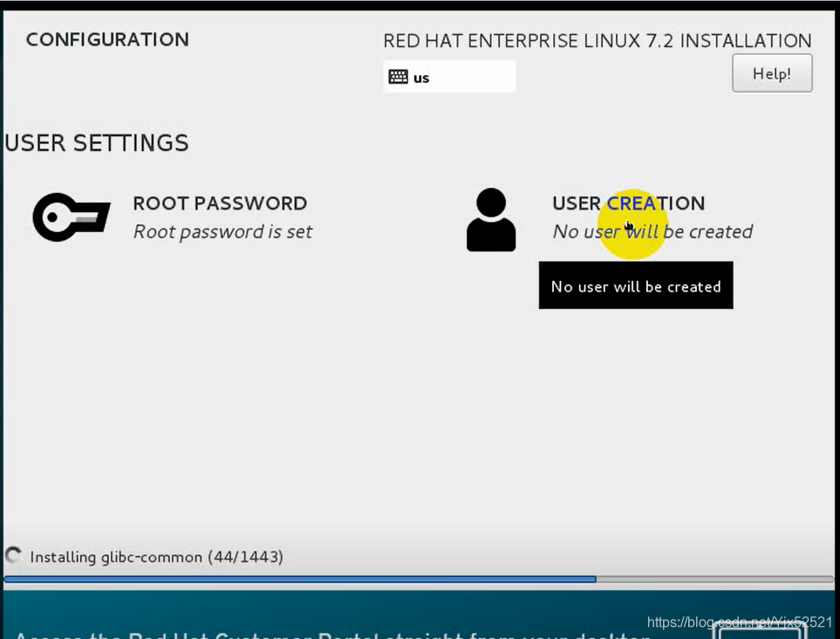Click the installing progress spinner icon
The image size is (840, 639).
13,555
